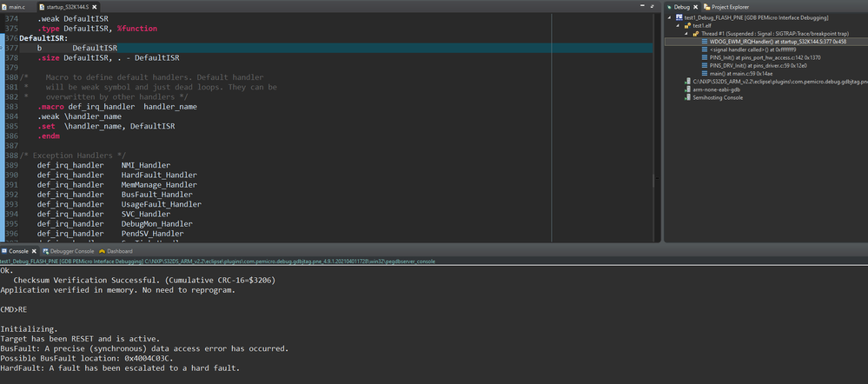Click the PEMicro launch configuration icon
The image size is (868, 384).
(679, 17)
